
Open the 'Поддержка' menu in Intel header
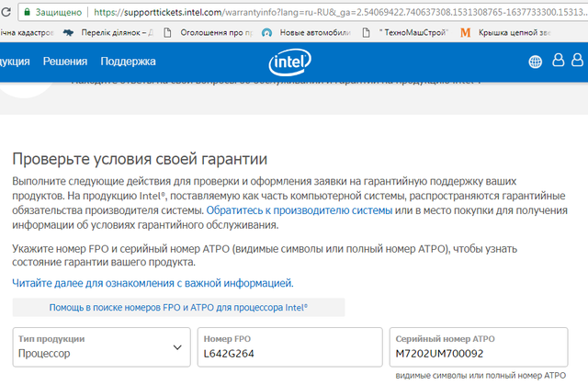(128, 62)
